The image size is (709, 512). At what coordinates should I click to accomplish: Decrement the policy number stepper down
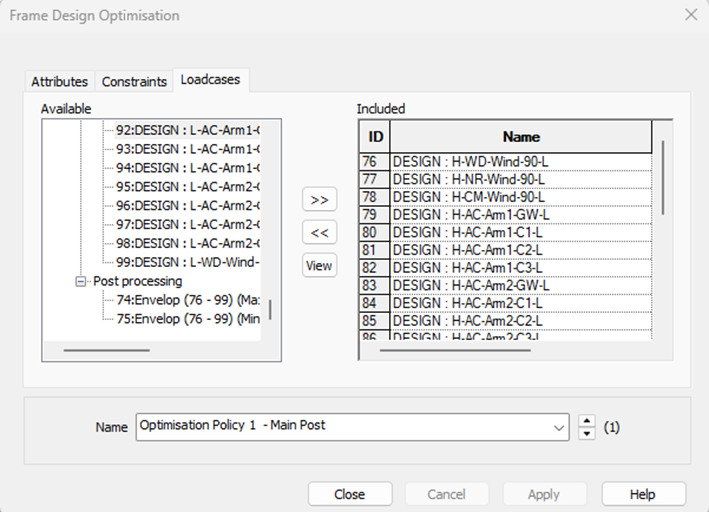(x=587, y=433)
